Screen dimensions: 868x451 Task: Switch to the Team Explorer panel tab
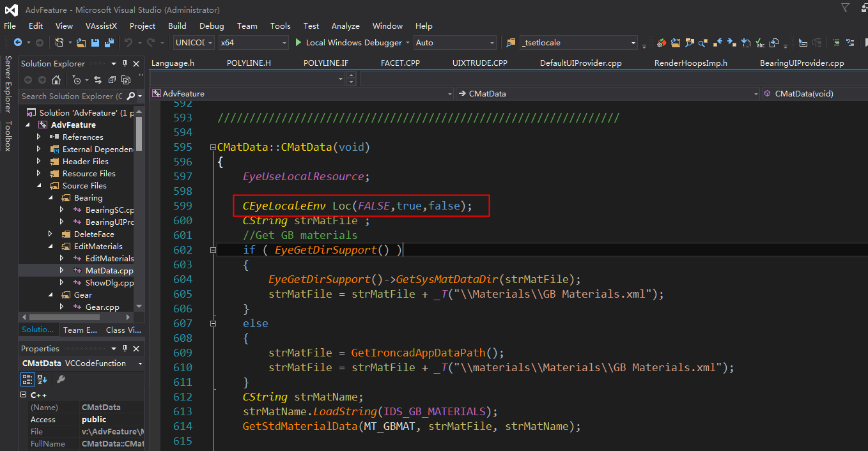tap(80, 330)
